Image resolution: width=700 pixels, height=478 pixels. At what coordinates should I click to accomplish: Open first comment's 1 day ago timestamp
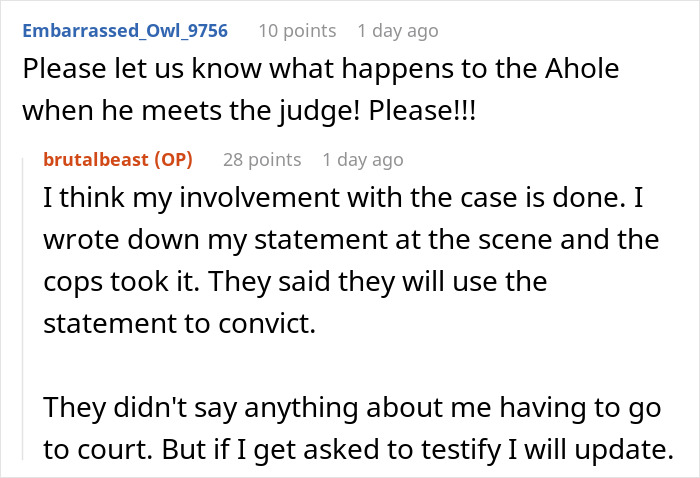point(398,31)
